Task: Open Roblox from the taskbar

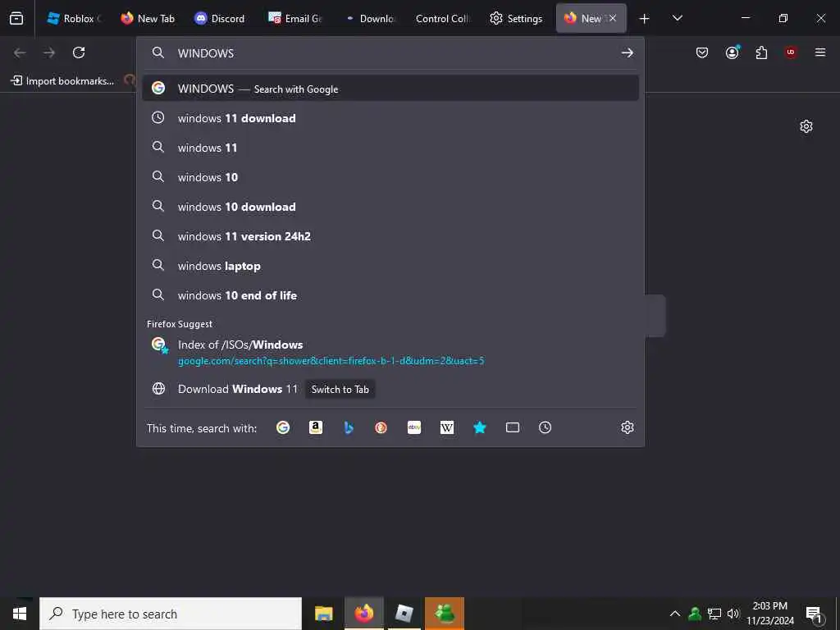Action: click(x=404, y=614)
